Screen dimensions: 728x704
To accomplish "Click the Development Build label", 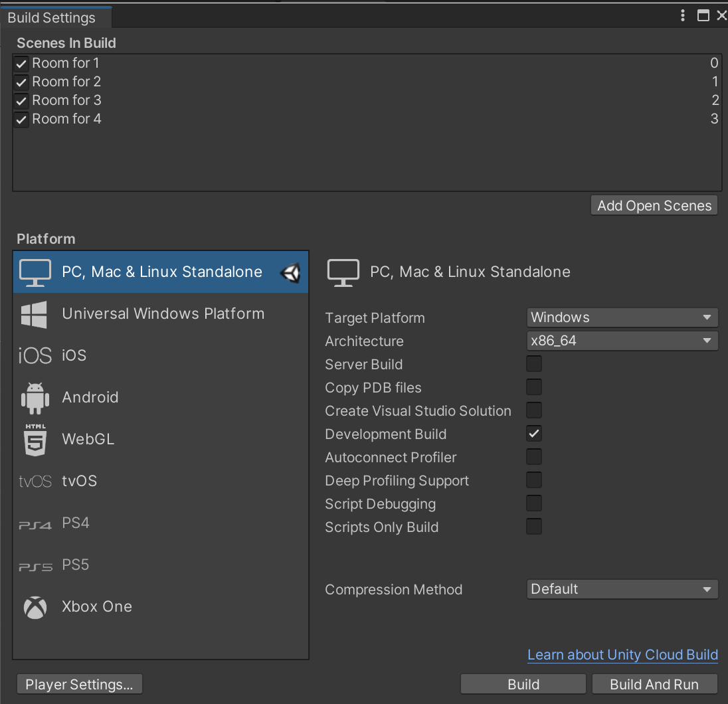I will click(386, 434).
